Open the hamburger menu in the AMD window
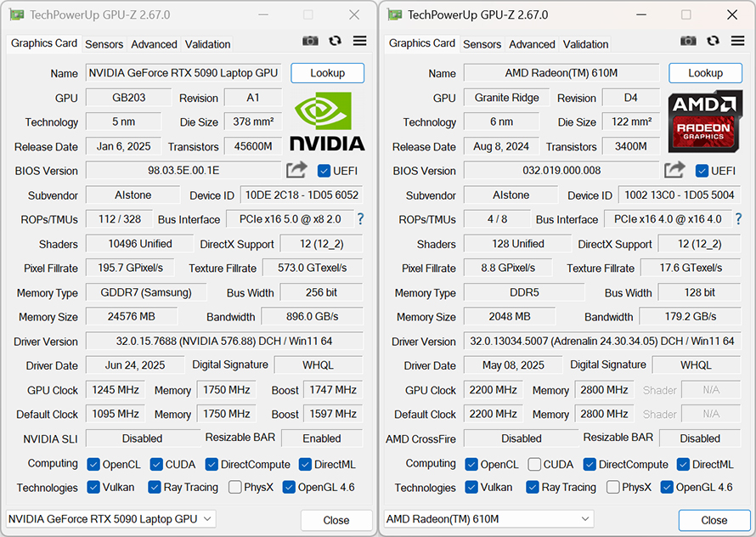The image size is (756, 537). coord(737,42)
